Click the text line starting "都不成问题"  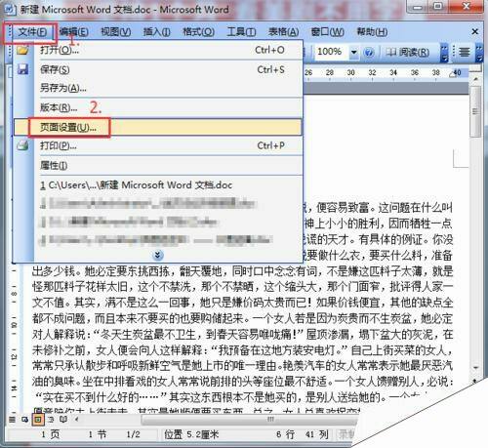tap(242, 318)
